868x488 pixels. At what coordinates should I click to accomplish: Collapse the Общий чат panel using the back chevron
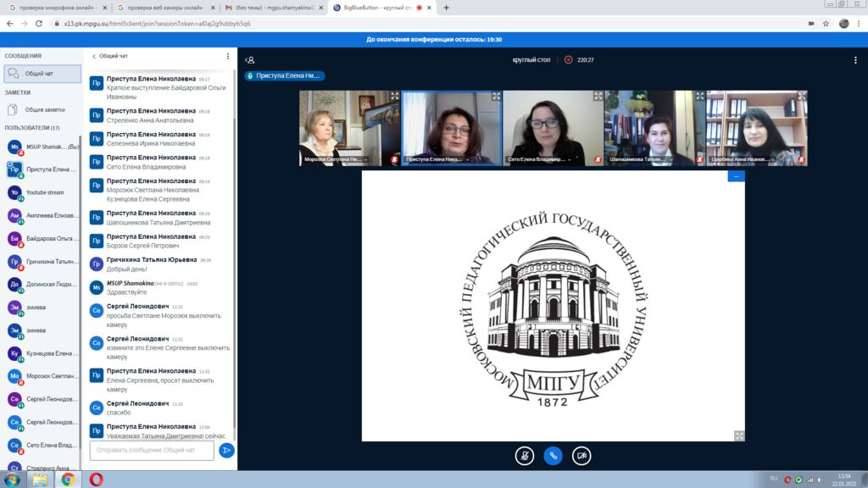93,56
